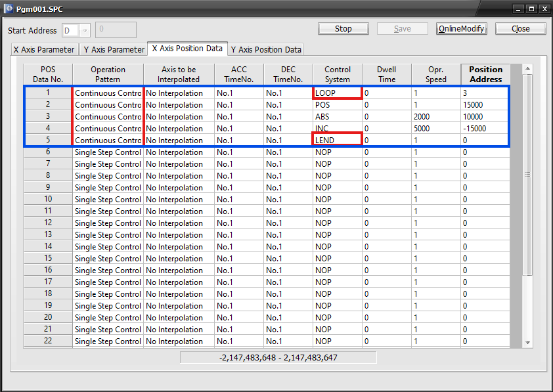Image resolution: width=553 pixels, height=392 pixels.
Task: Click row 8 DEC TimeNo. cell
Action: 288,176
